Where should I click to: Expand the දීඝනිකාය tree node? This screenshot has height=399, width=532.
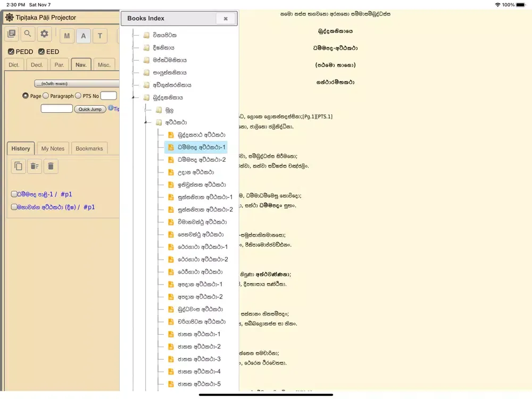click(135, 48)
